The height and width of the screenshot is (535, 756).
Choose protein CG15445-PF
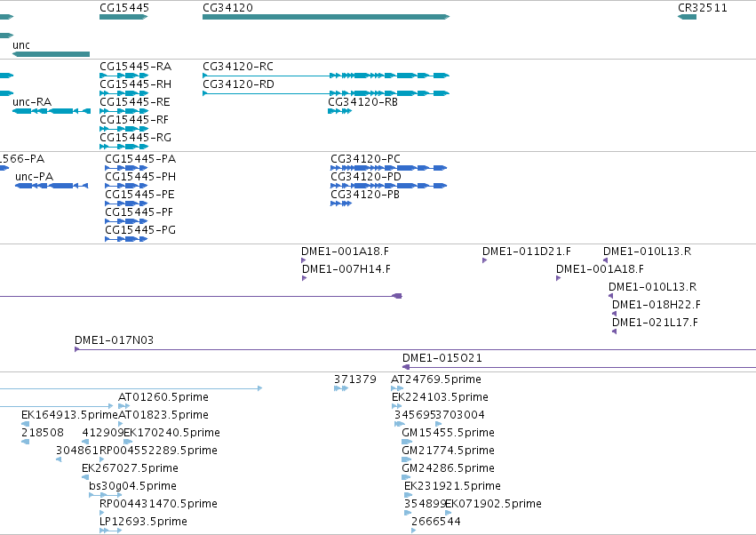(126, 222)
